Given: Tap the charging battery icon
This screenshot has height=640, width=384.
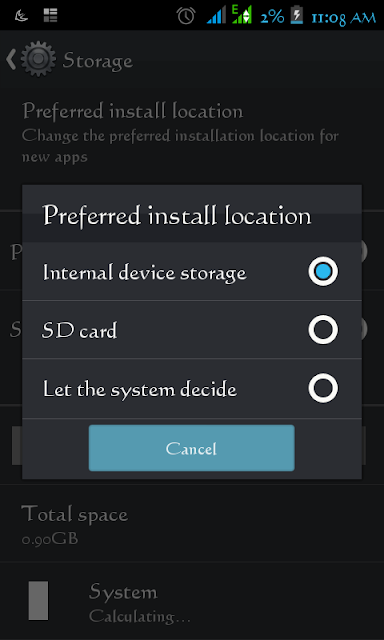Looking at the screenshot, I should (297, 16).
